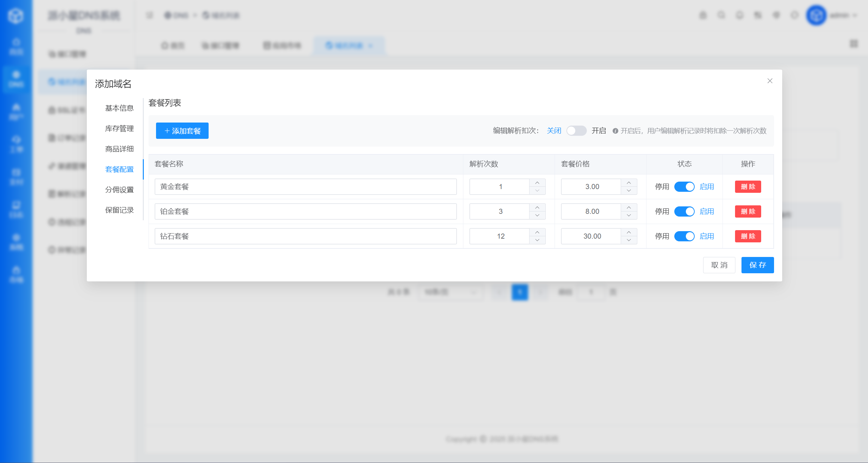Toggle the 编辑解析扣次 switch on
Image resolution: width=868 pixels, height=463 pixels.
tap(576, 131)
